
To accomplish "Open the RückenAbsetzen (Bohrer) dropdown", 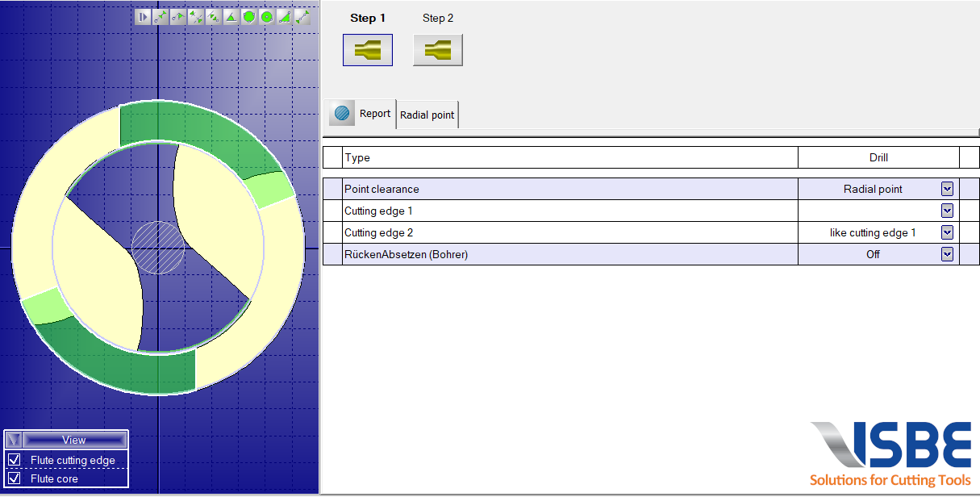I will pos(947,253).
